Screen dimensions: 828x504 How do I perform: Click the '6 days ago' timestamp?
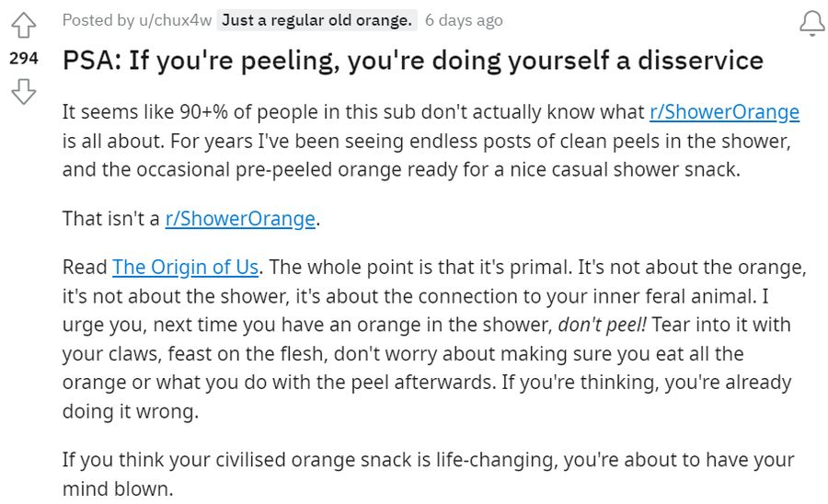(x=464, y=20)
